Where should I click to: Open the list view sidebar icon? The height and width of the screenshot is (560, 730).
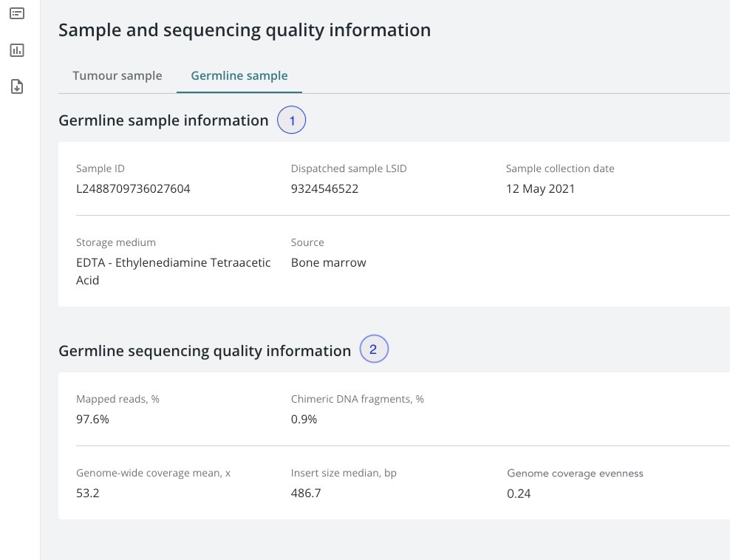(17, 13)
